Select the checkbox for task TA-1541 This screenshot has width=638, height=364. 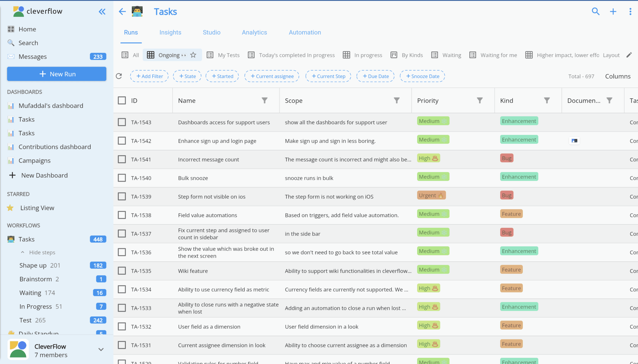click(121, 159)
